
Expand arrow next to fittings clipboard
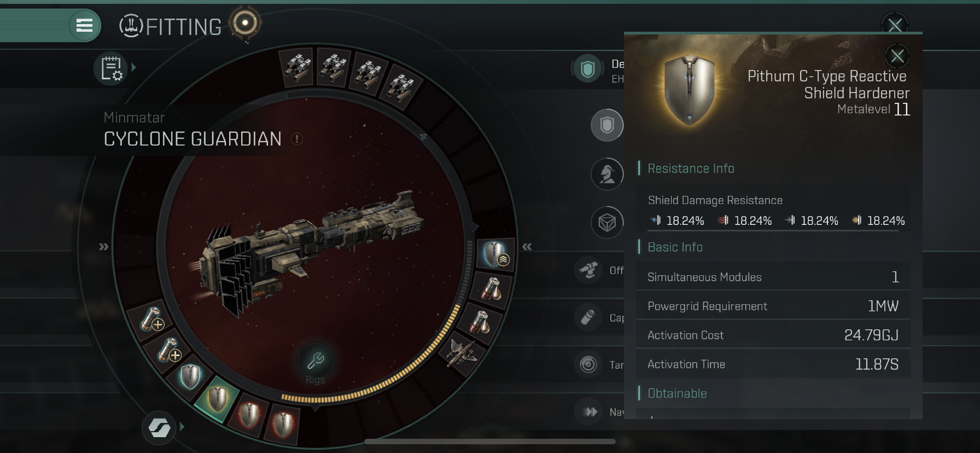(133, 68)
